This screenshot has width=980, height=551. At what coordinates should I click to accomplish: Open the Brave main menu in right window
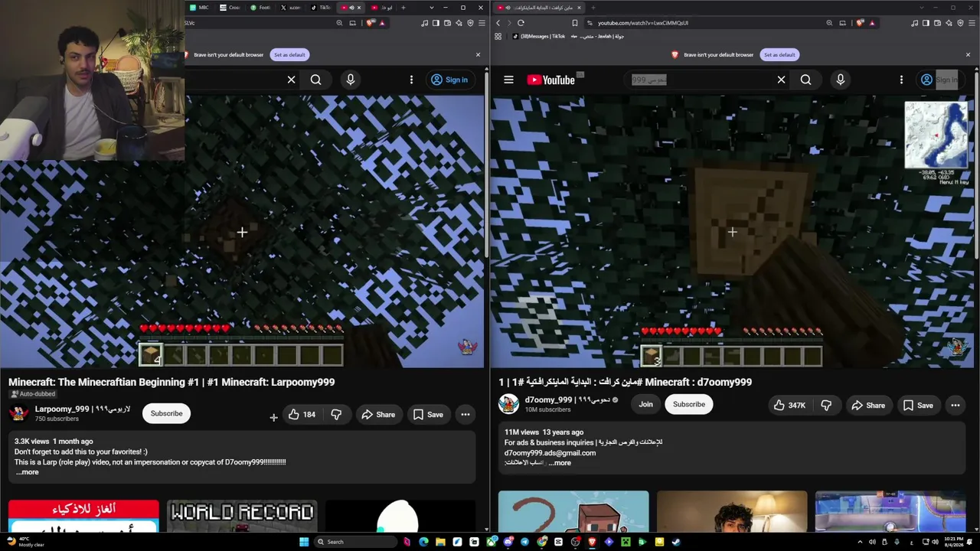[x=972, y=23]
